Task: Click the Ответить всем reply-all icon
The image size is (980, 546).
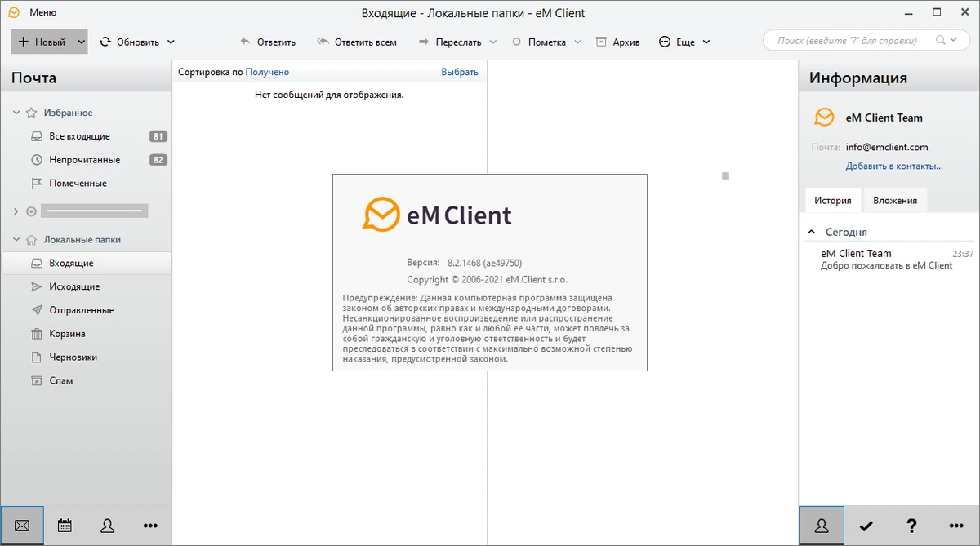Action: point(323,42)
